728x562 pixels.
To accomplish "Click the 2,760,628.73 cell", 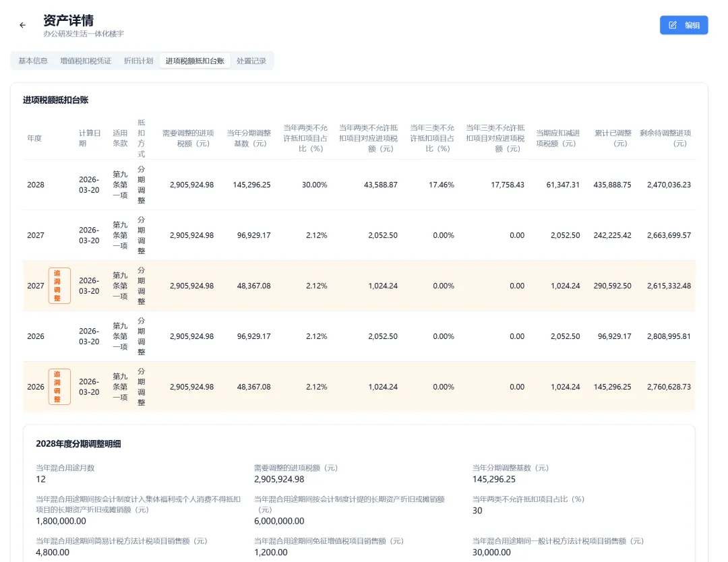I will click(x=669, y=387).
